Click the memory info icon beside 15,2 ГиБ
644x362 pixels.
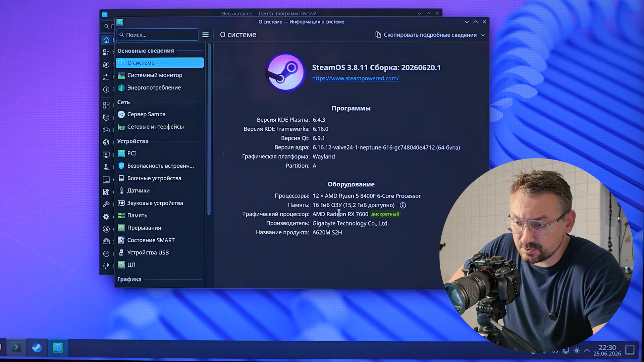tap(403, 205)
